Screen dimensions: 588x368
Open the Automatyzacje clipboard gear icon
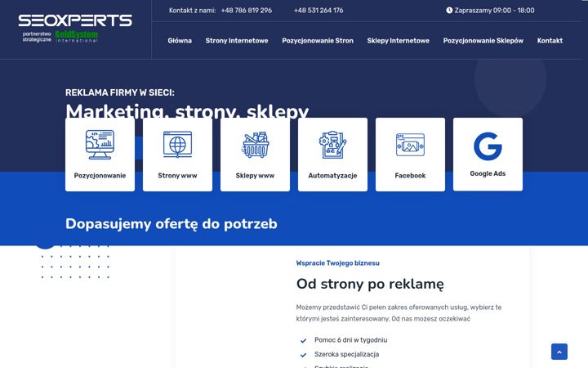coord(332,145)
